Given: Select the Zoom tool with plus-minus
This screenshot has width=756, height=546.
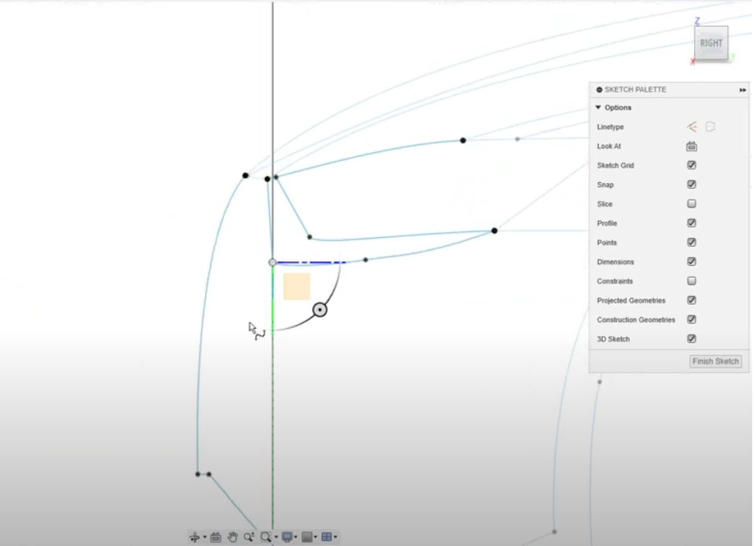Looking at the screenshot, I should click(x=249, y=537).
